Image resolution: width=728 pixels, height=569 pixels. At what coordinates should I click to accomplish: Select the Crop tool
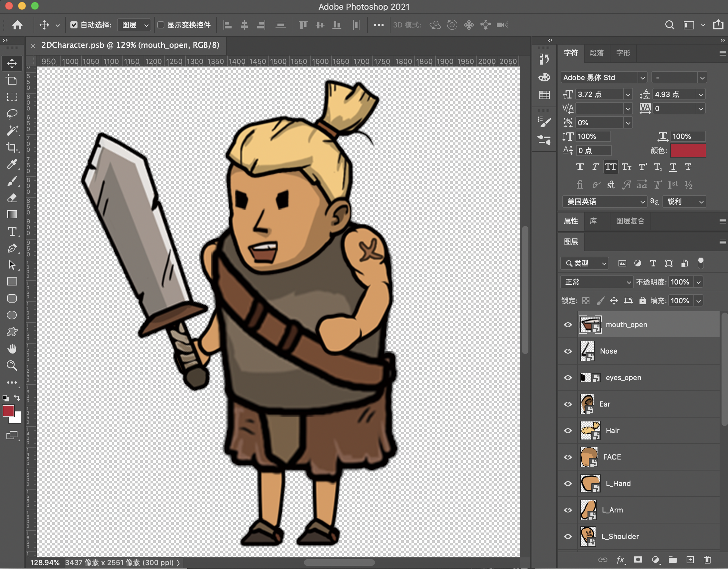[x=12, y=147]
